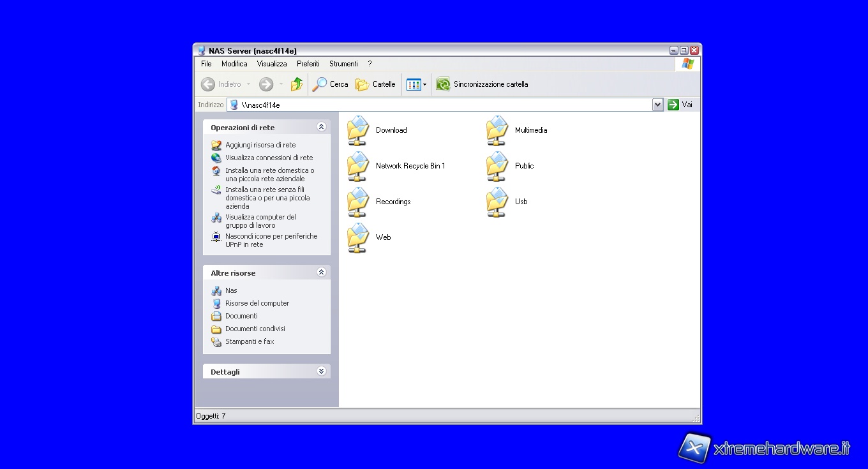Select the Multimedia network folder
The width and height of the screenshot is (868, 469).
click(498, 130)
